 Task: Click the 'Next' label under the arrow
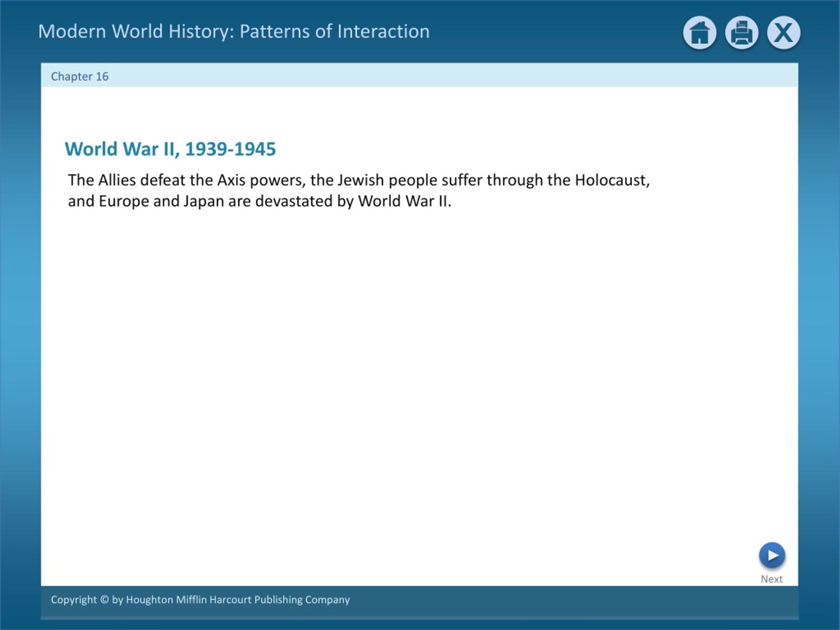[x=771, y=579]
